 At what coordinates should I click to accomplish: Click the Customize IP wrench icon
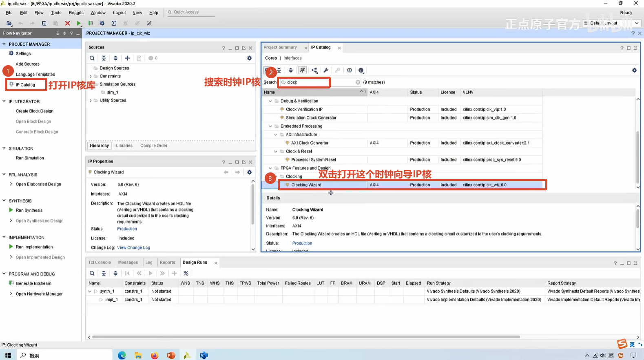point(326,70)
